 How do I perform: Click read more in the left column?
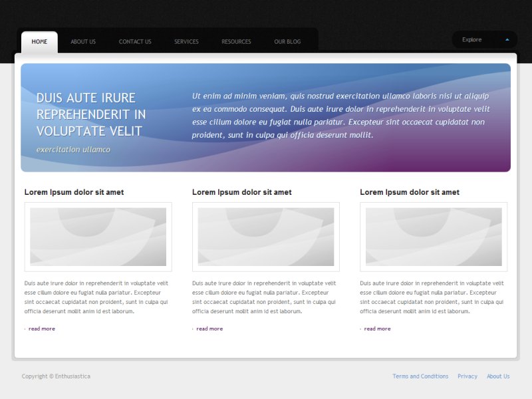41,329
